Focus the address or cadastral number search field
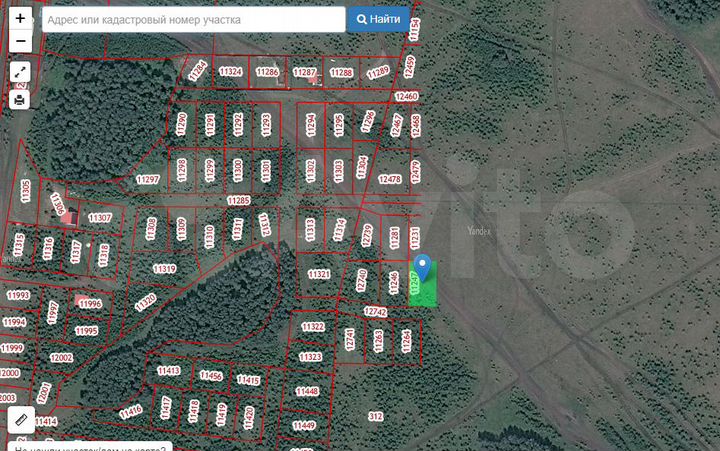Image resolution: width=720 pixels, height=451 pixels. coord(193,19)
